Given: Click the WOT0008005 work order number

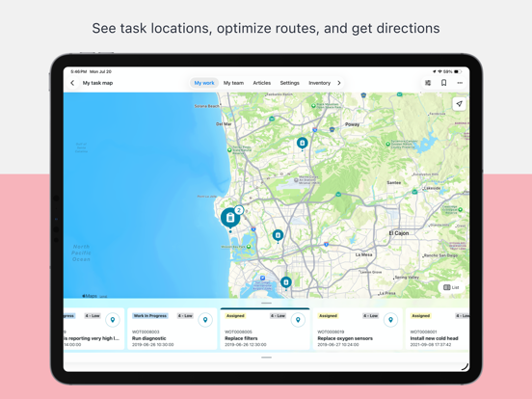Looking at the screenshot, I should click(238, 332).
